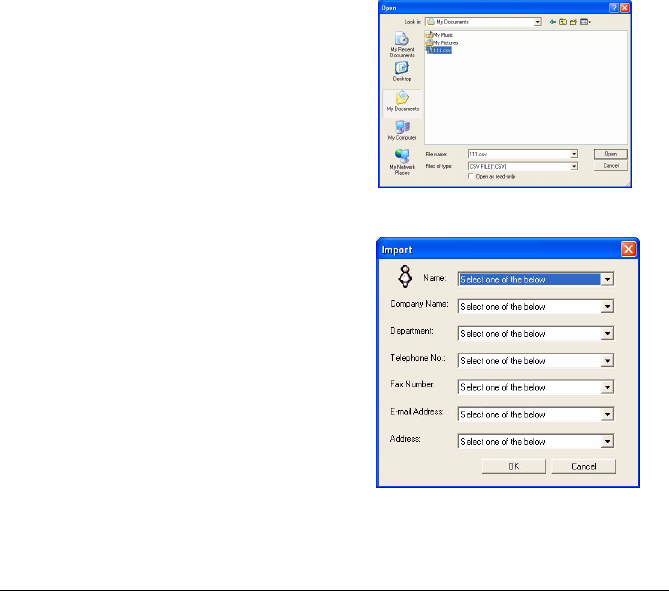
Task: Click OK in the Import dialog
Action: point(514,466)
